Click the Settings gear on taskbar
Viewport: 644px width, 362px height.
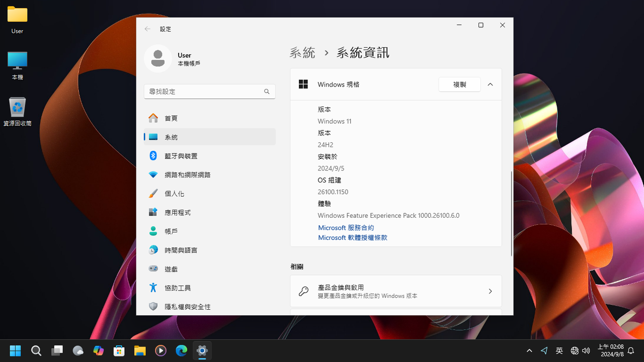(x=202, y=350)
